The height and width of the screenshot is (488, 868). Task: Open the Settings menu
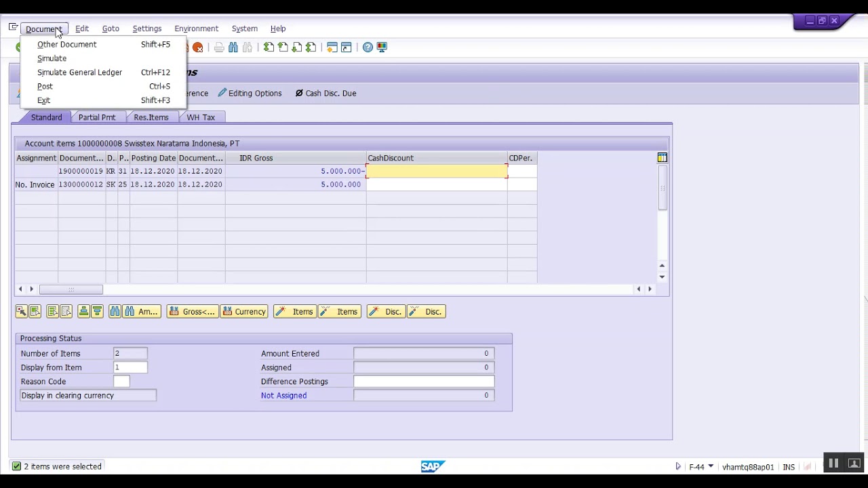147,28
